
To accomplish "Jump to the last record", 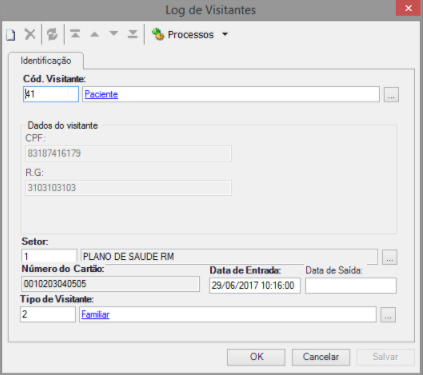I will tap(133, 34).
